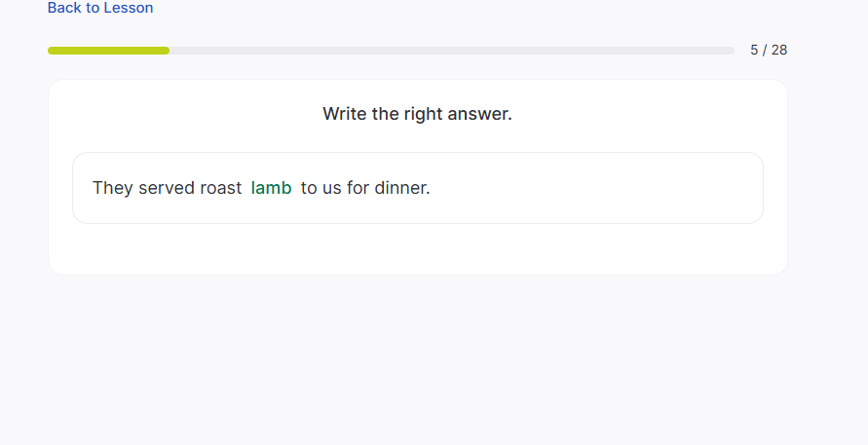Click the word roast before the answer
The height and width of the screenshot is (445, 868).
[x=221, y=188]
